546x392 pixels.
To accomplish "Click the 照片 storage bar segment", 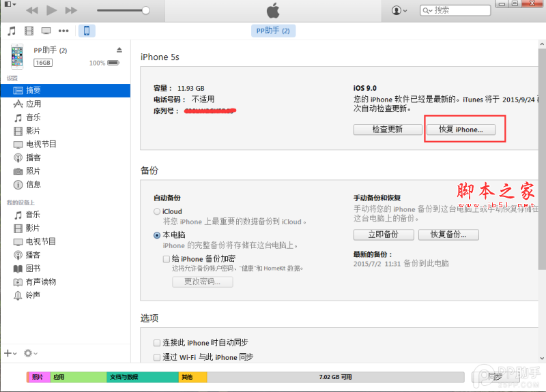I will point(40,377).
